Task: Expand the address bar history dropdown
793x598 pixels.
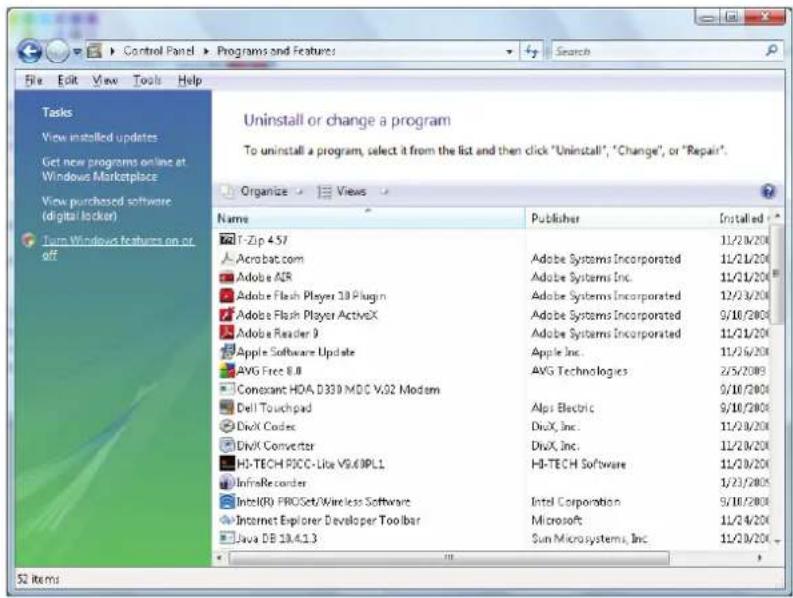Action: 509,52
